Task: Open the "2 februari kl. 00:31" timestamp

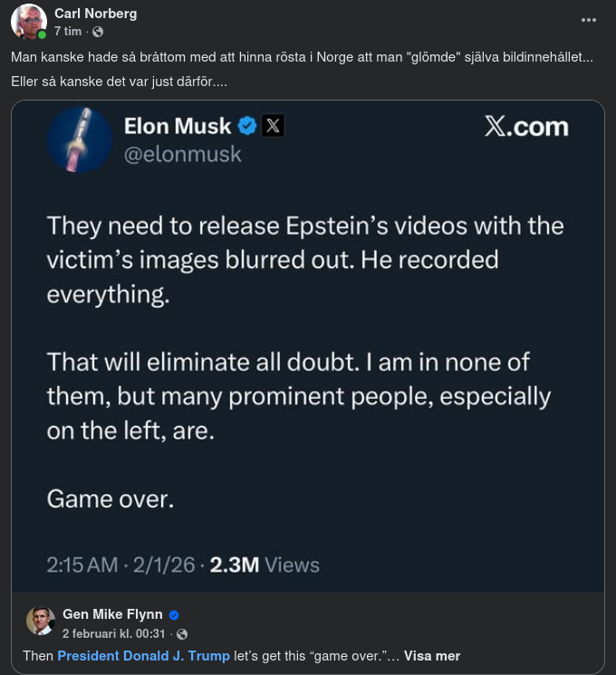Action: (x=112, y=633)
